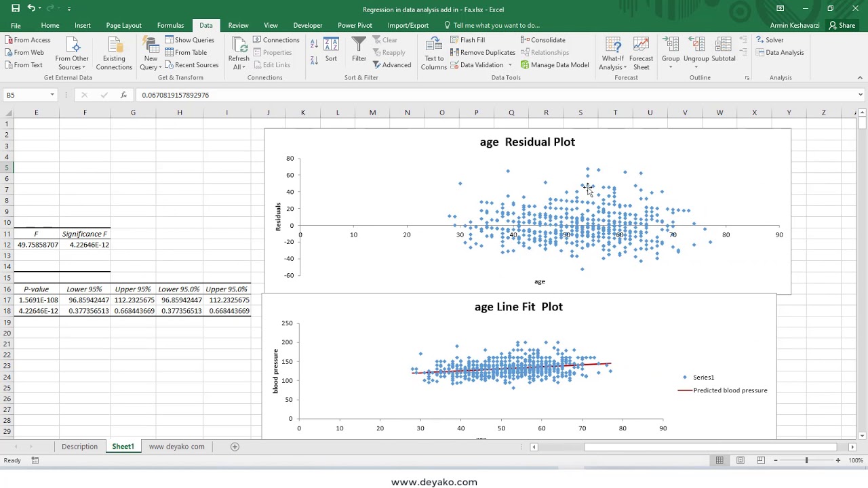Open the Data Analysis add-in
868x488 pixels.
click(780, 52)
